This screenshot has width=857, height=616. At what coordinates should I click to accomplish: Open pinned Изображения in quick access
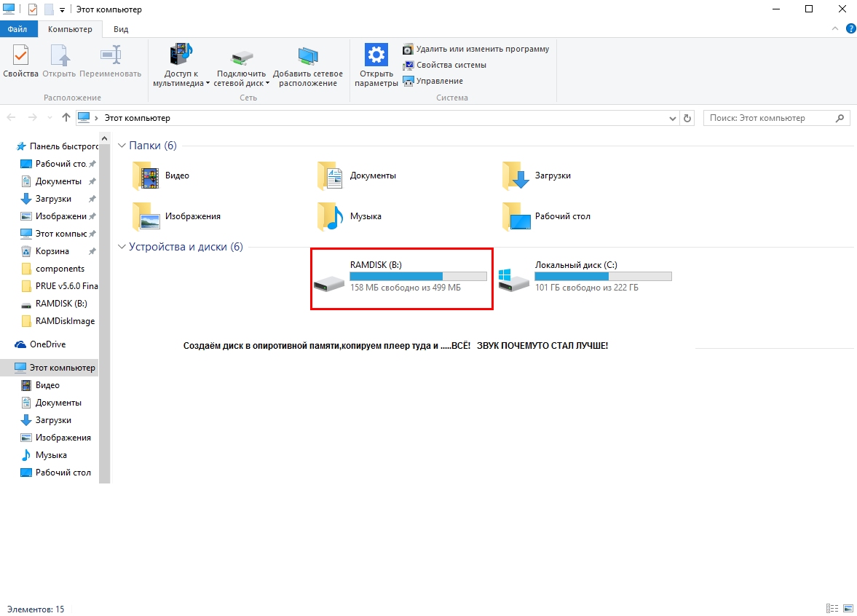coord(58,216)
